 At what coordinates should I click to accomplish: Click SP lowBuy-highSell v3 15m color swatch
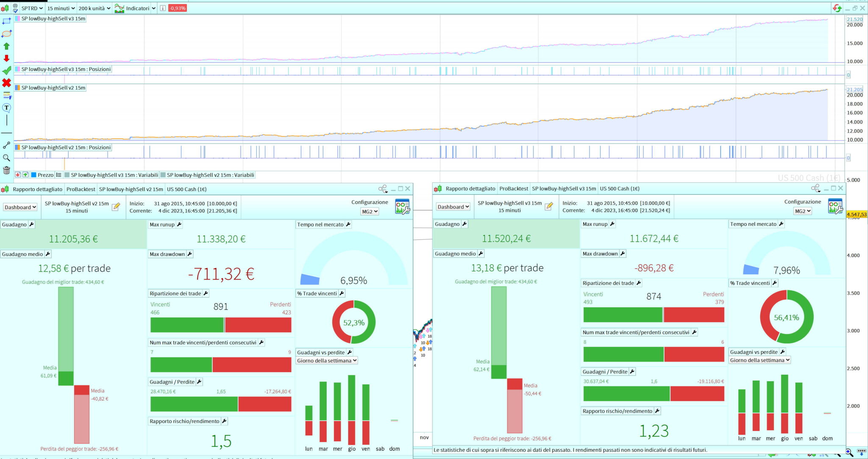coord(17,19)
